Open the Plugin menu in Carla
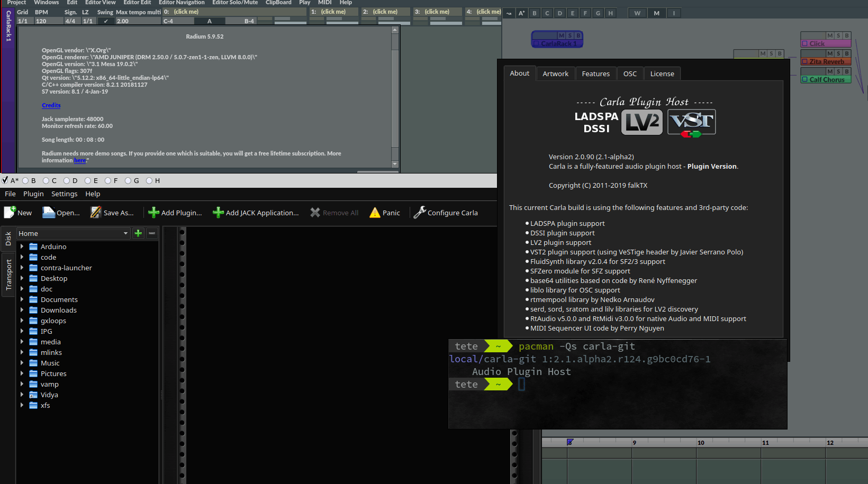Viewport: 868px width, 484px height. (33, 194)
